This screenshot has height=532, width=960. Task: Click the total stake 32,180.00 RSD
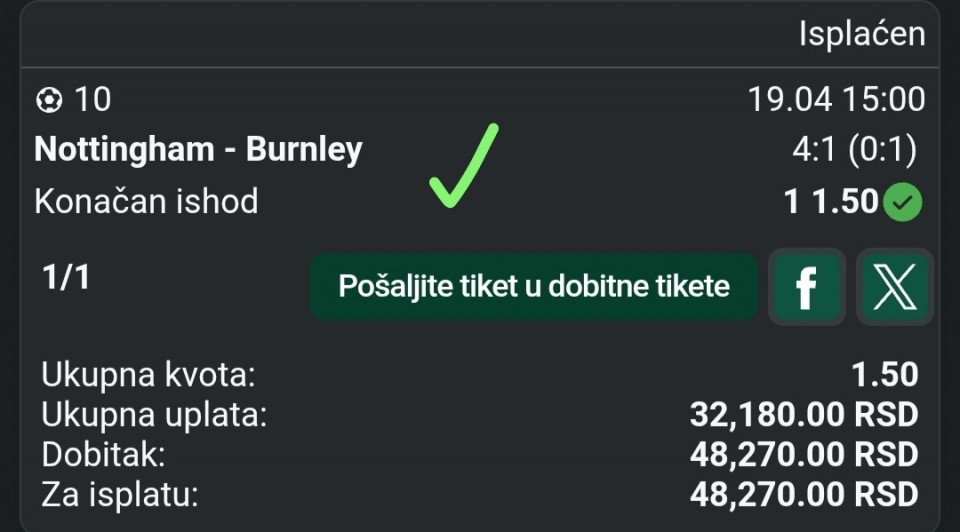803,414
